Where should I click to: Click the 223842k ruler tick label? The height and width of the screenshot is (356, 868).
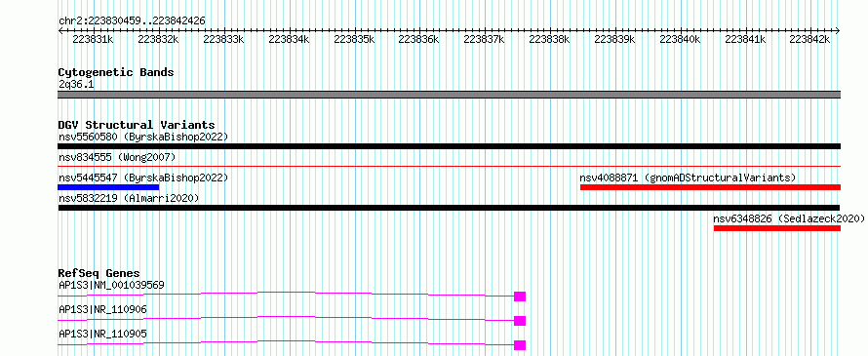tap(809, 39)
